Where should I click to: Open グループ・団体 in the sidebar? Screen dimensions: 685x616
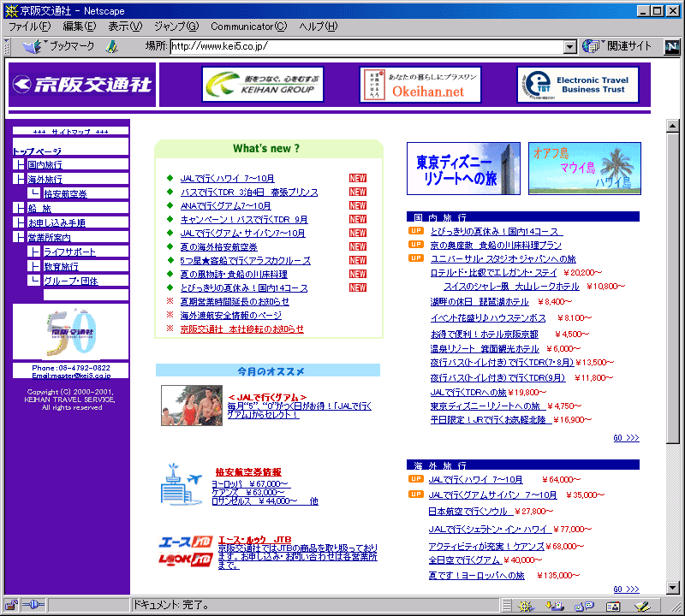click(x=71, y=281)
